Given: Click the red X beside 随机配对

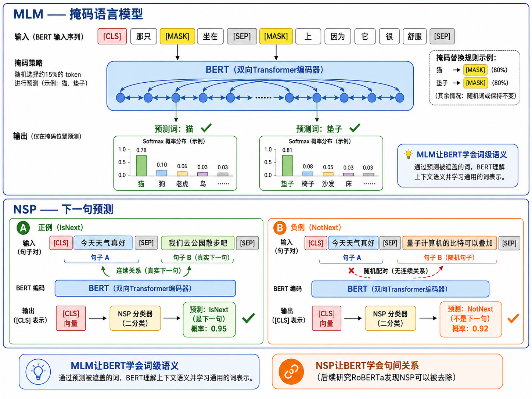Looking at the screenshot, I should (x=351, y=271).
